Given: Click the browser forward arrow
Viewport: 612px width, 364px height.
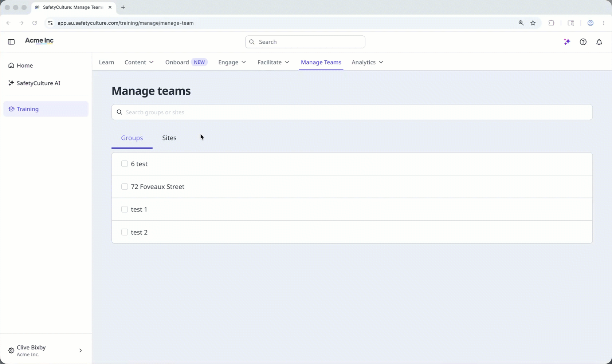Looking at the screenshot, I should point(21,23).
